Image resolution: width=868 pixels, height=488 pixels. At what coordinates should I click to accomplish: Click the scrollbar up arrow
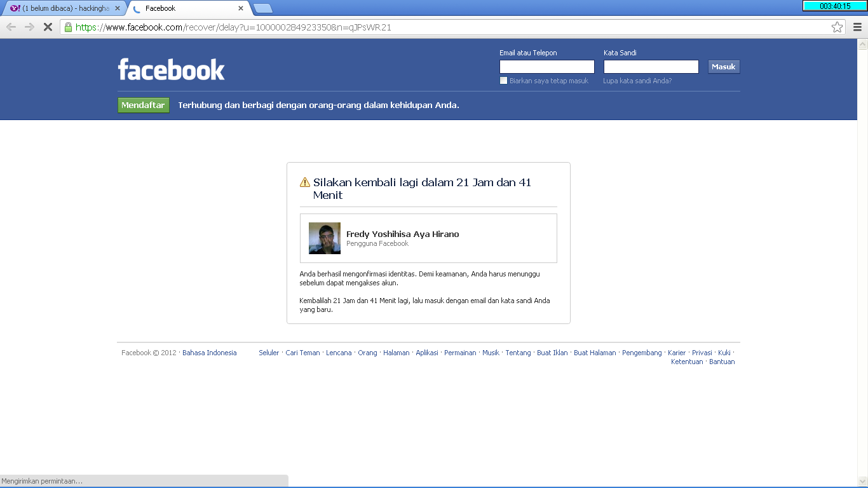pos(862,44)
